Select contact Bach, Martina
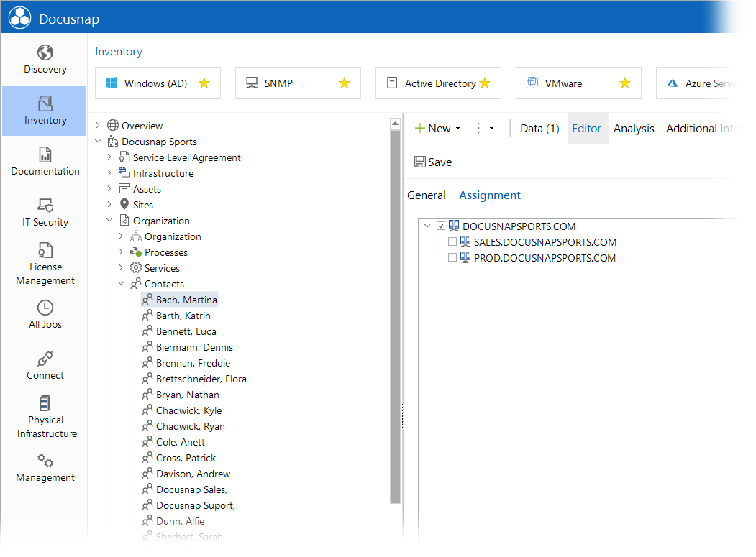The width and height of the screenshot is (756, 557). coord(179,299)
